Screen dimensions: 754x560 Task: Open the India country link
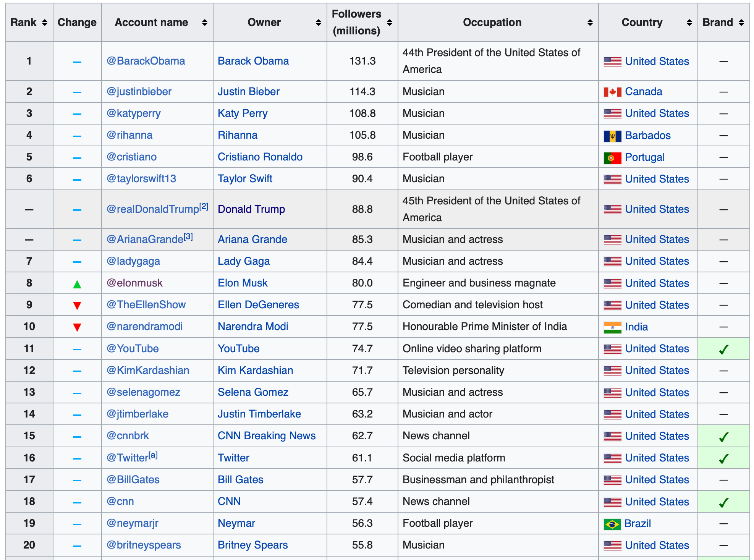636,327
